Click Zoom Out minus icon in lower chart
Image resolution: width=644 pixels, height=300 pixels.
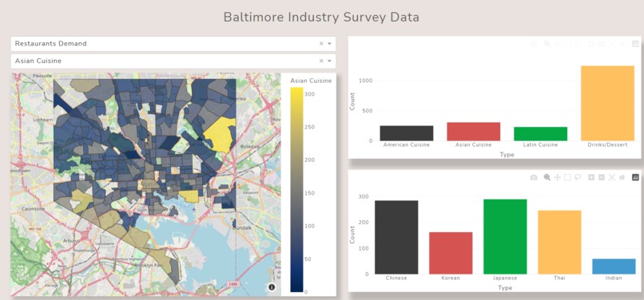click(x=602, y=177)
